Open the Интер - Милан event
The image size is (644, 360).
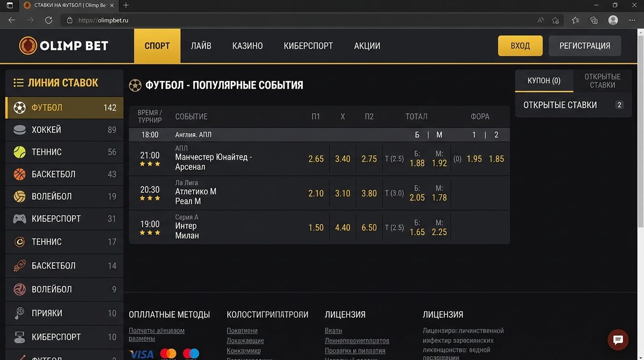tap(187, 231)
